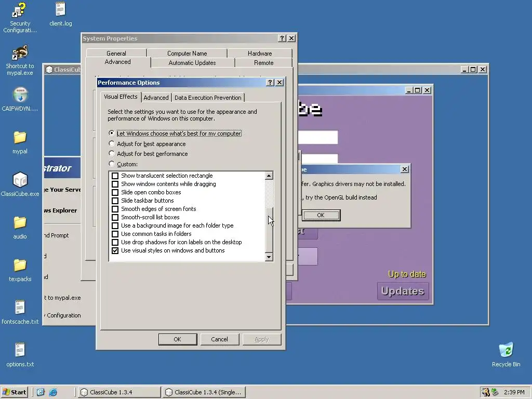
Task: Check Use drop shadows for icon labels
Action: click(115, 242)
